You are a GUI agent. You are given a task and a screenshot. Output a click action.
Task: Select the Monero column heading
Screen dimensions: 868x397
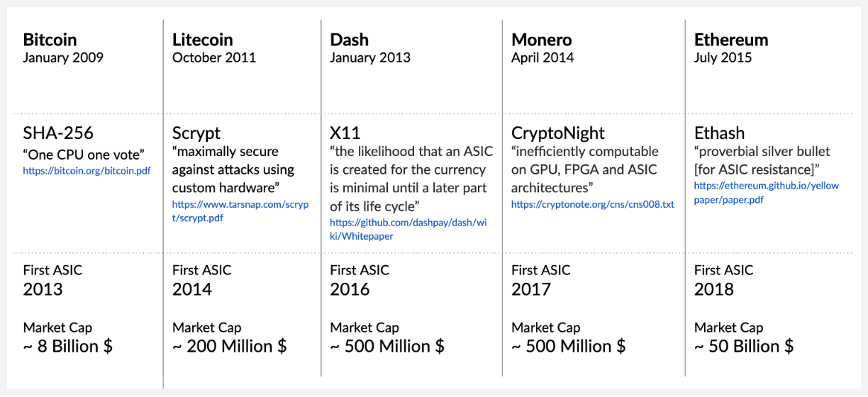541,40
